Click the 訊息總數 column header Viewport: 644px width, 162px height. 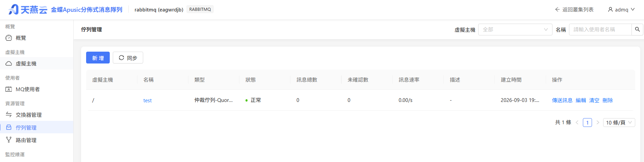tap(307, 80)
